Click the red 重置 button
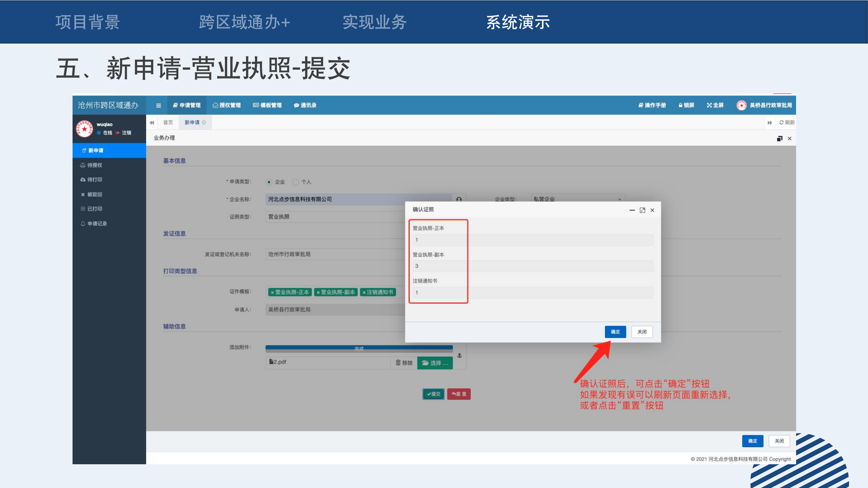868x488 pixels. click(459, 394)
